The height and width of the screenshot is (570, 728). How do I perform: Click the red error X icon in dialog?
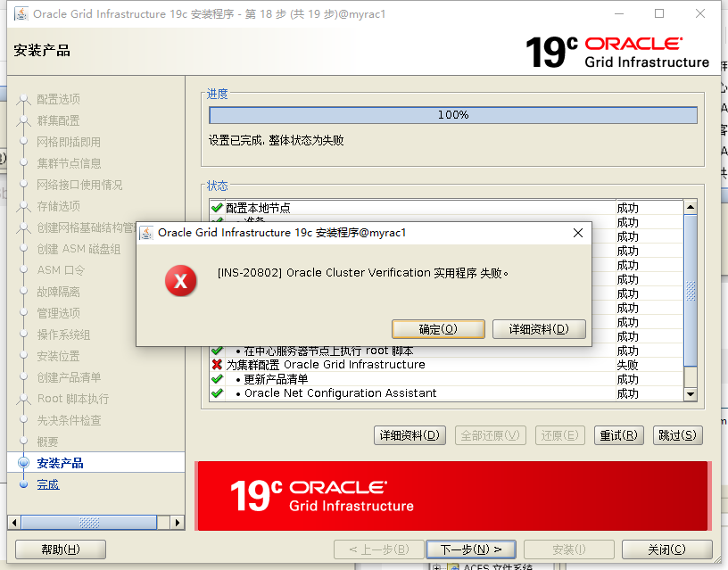[180, 281]
